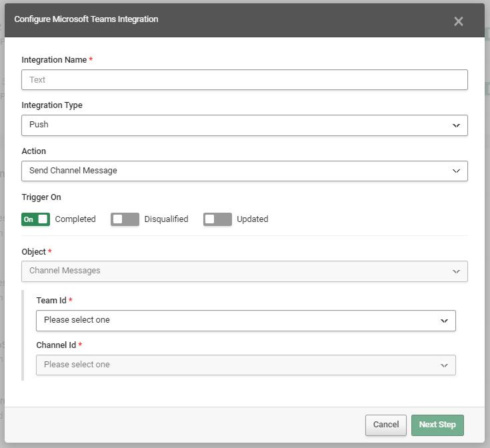Turn off the Completed trigger toggle
This screenshot has height=448, width=490.
pos(35,219)
